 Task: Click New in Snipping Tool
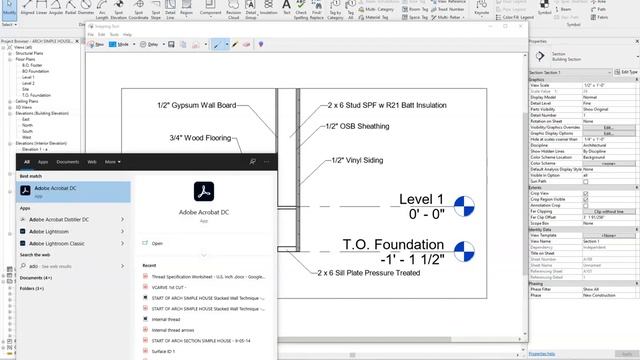coord(96,44)
